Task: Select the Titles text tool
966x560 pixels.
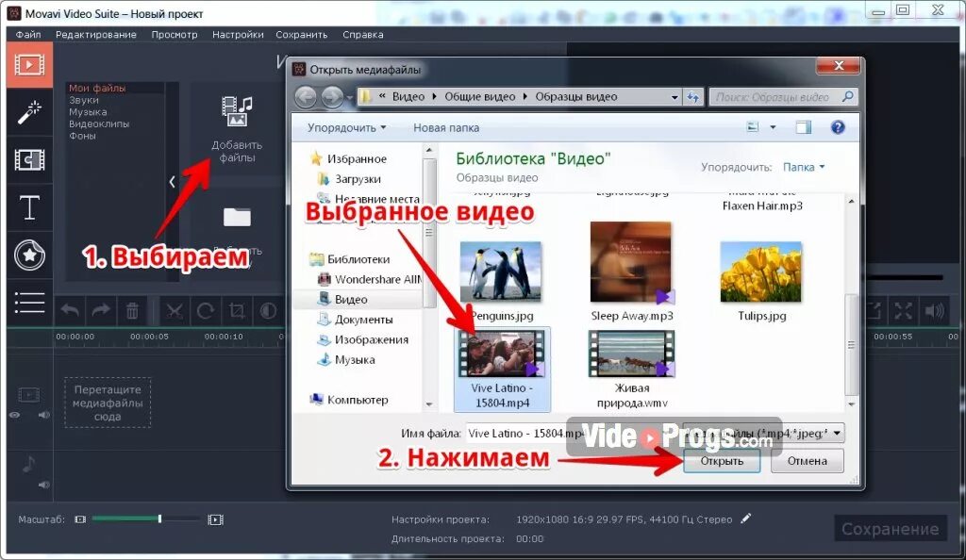Action: pyautogui.click(x=29, y=207)
